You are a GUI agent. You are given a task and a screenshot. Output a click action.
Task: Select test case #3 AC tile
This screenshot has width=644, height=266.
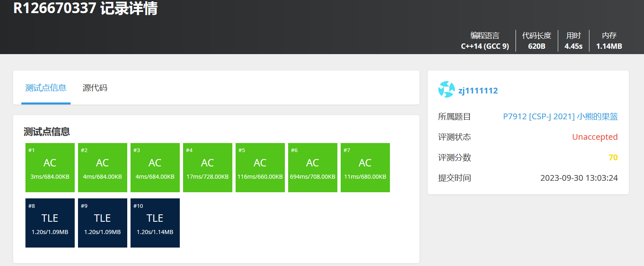click(155, 168)
